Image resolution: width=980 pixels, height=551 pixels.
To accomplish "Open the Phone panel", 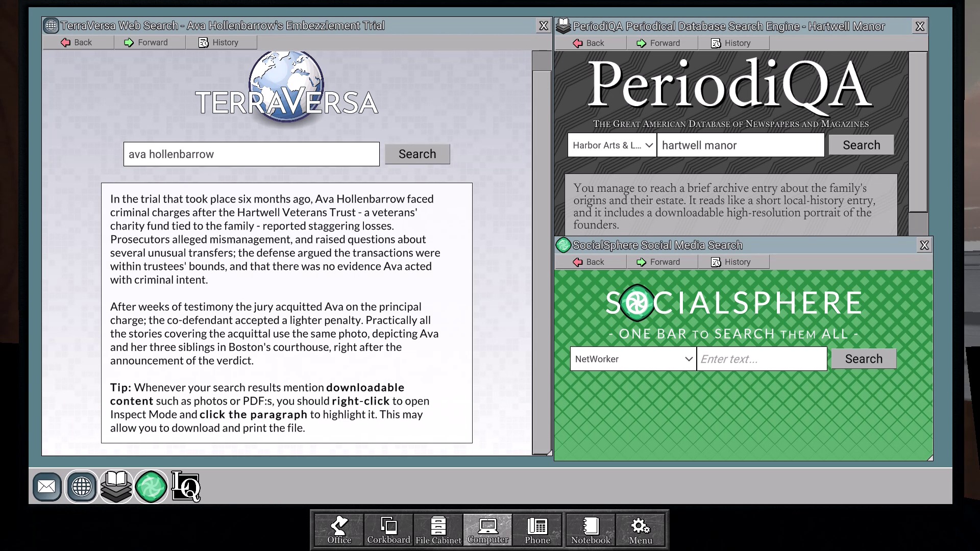I will (x=537, y=531).
